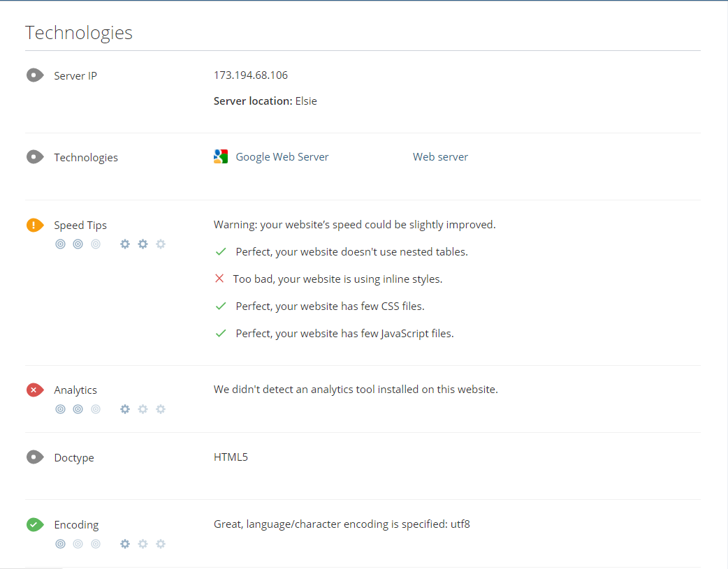Click the first gear icon under Encoding
The height and width of the screenshot is (569, 728).
pos(125,544)
